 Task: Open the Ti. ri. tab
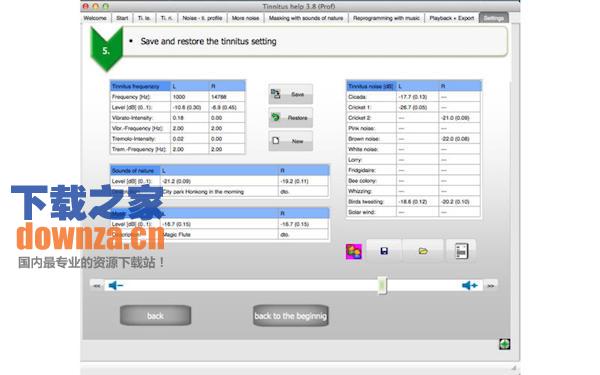[166, 18]
